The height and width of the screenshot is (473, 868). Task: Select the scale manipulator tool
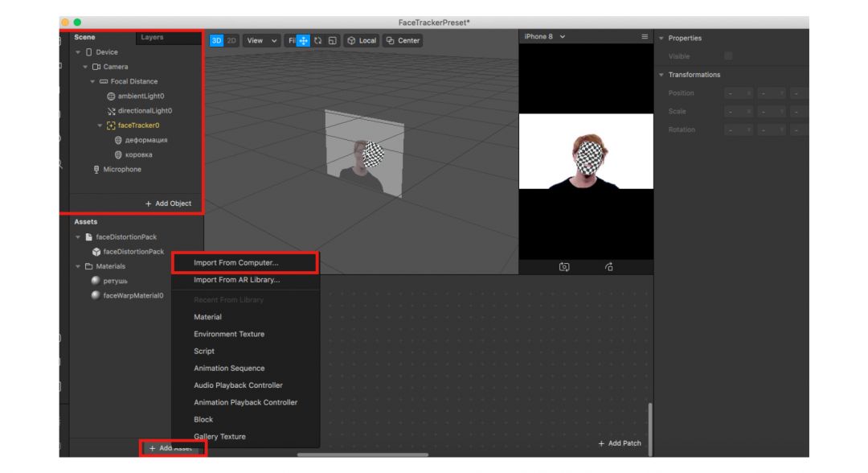click(332, 40)
